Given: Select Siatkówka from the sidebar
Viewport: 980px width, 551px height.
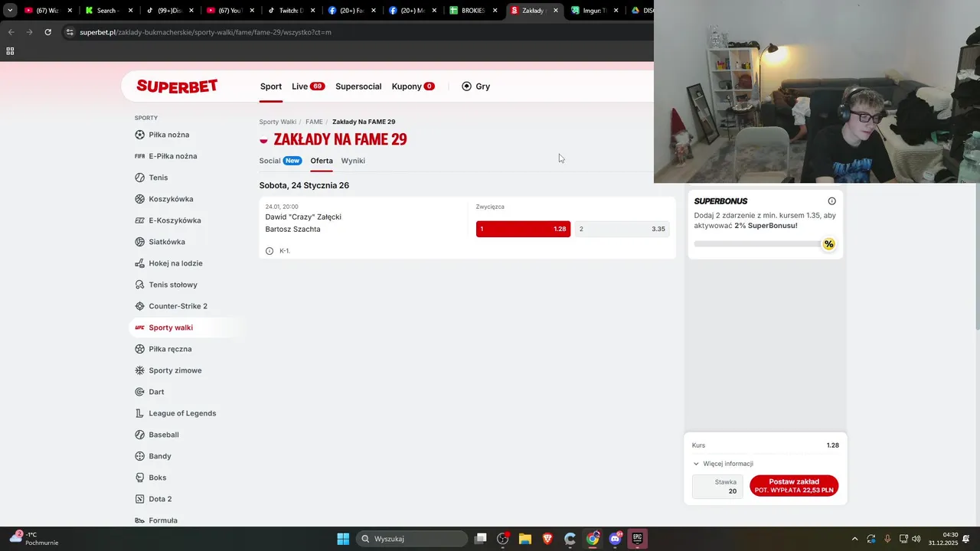Looking at the screenshot, I should click(x=160, y=242).
